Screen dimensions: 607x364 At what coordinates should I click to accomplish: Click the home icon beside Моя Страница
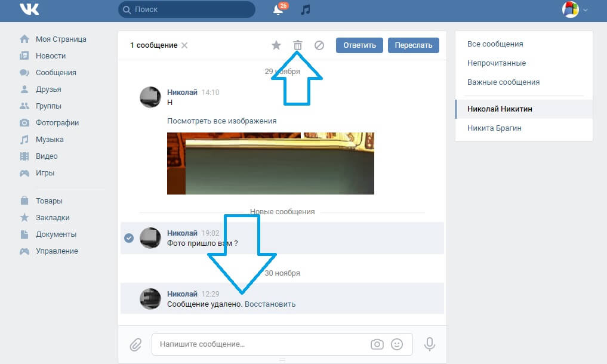(x=24, y=39)
